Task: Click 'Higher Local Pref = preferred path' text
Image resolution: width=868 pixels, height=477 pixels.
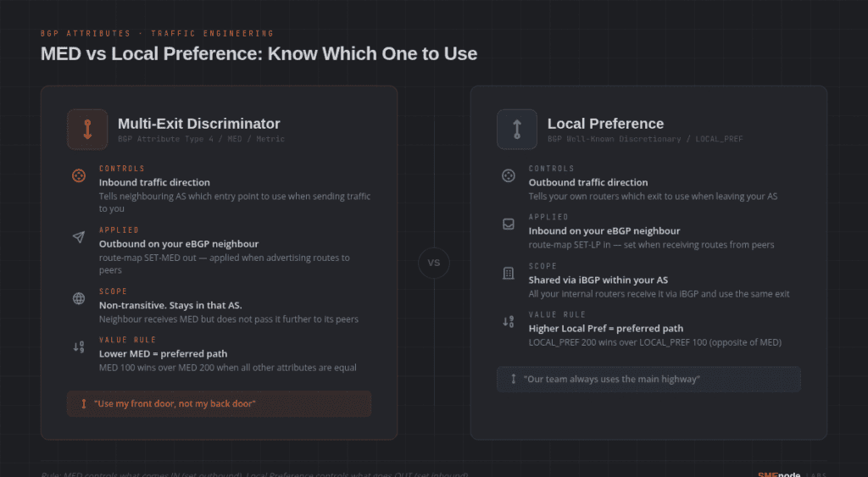Action: tap(605, 328)
